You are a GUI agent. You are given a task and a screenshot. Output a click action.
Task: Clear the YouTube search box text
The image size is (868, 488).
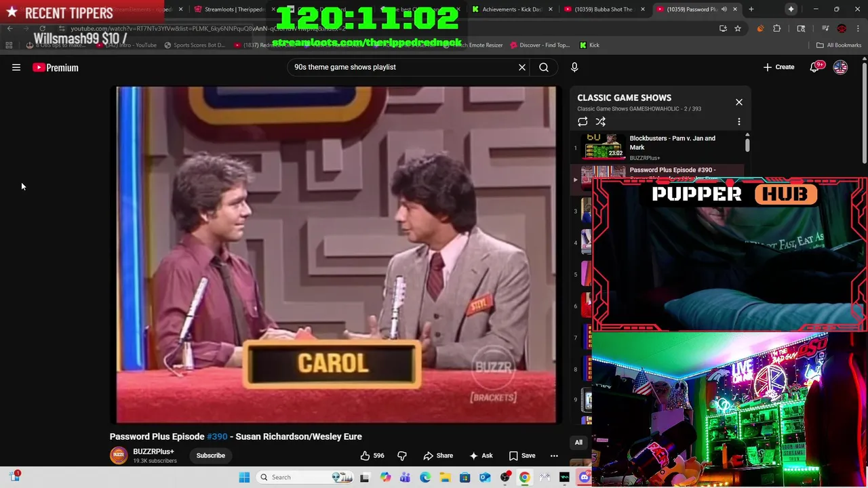522,67
